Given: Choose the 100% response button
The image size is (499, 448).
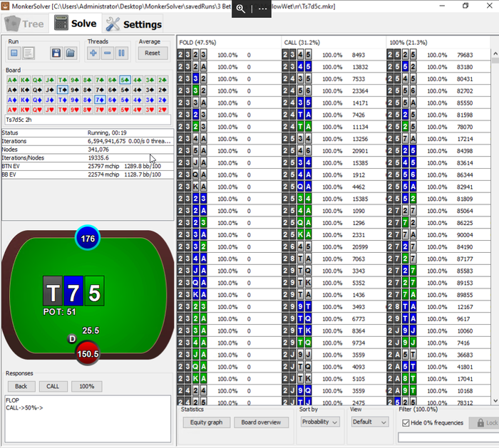Looking at the screenshot, I should pos(86,386).
